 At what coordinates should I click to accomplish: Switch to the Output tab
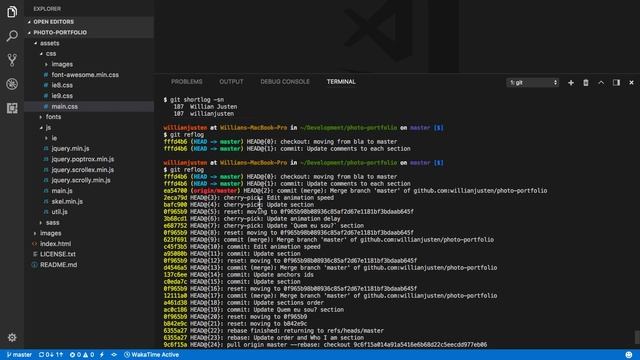[231, 82]
